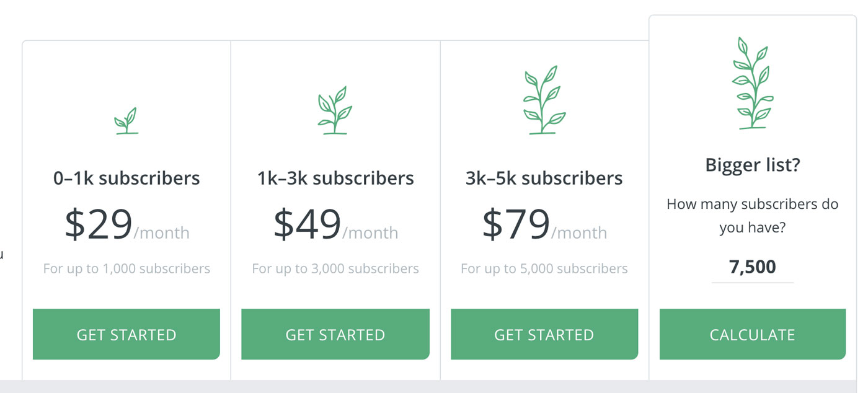Click 'For up to 1,000 subscribers' text
This screenshot has height=393, width=868.
click(x=126, y=268)
